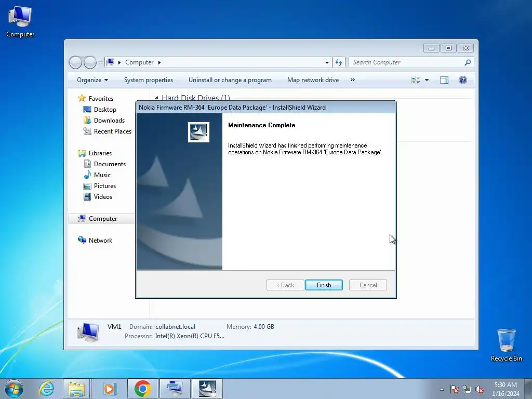Open System properties from the toolbar
The image size is (532, 399).
click(148, 80)
